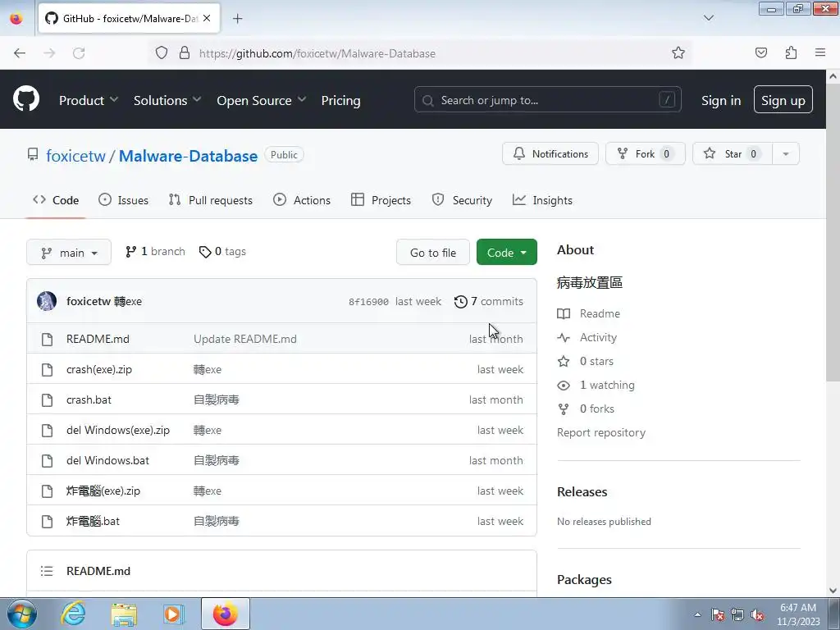Click the Firefox taskbar icon

[x=225, y=614]
